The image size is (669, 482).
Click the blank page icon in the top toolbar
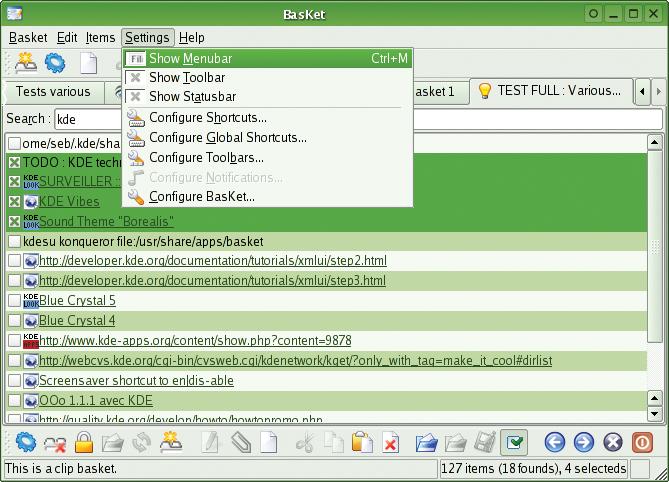point(89,63)
